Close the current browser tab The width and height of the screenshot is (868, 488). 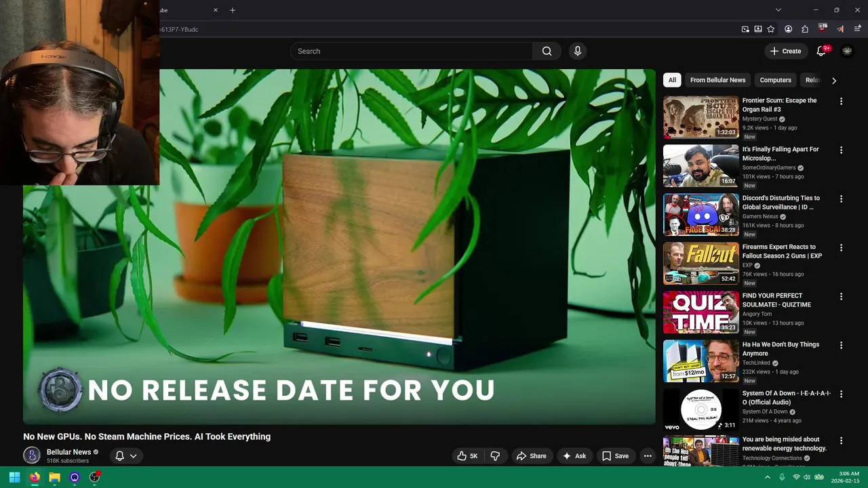tap(216, 10)
